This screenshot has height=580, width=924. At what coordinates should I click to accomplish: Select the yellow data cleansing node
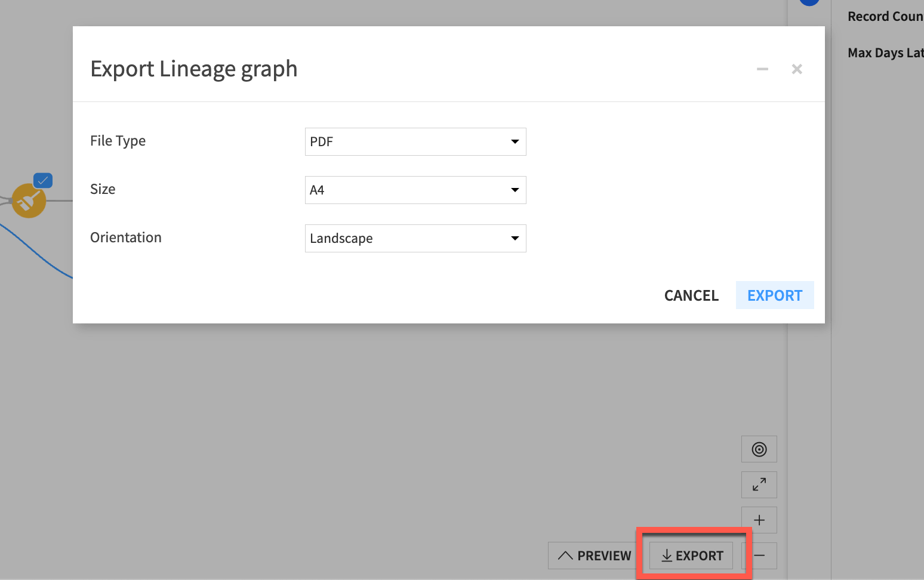29,201
